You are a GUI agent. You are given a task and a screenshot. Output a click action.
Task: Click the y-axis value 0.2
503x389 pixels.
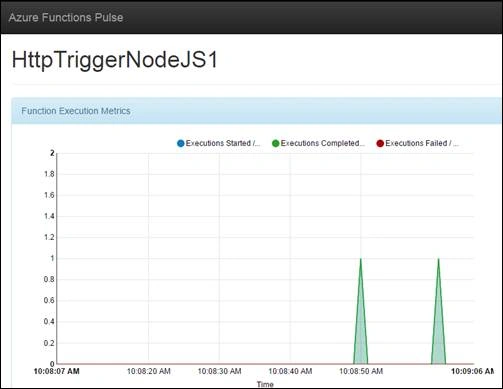(x=49, y=343)
